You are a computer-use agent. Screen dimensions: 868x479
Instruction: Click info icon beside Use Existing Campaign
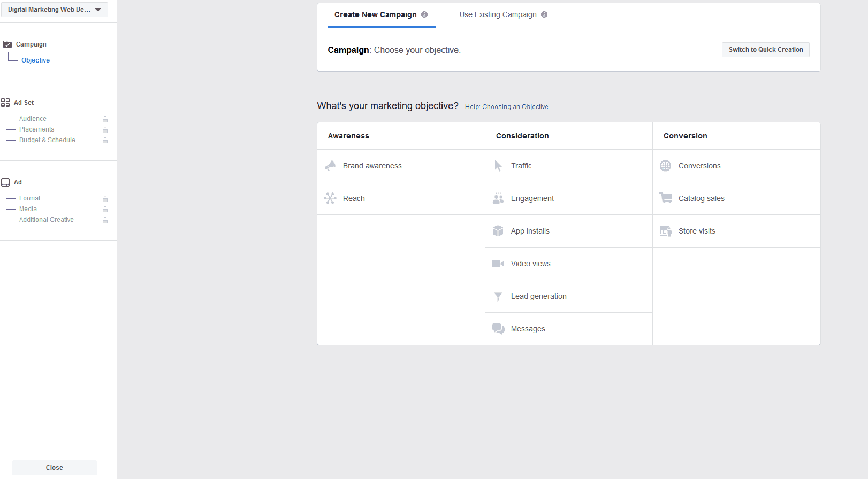click(x=544, y=14)
